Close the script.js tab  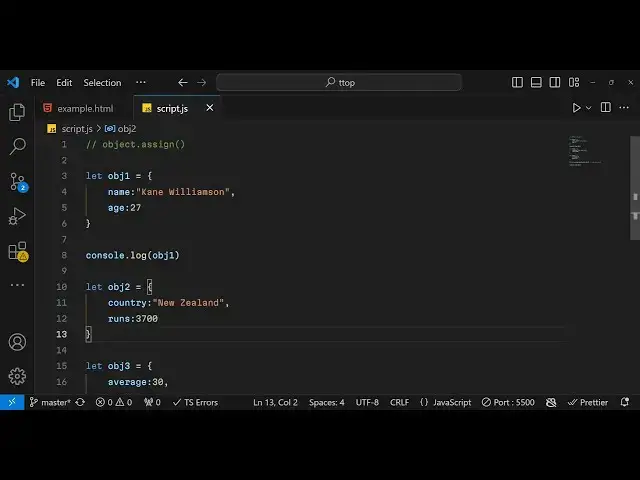[210, 108]
